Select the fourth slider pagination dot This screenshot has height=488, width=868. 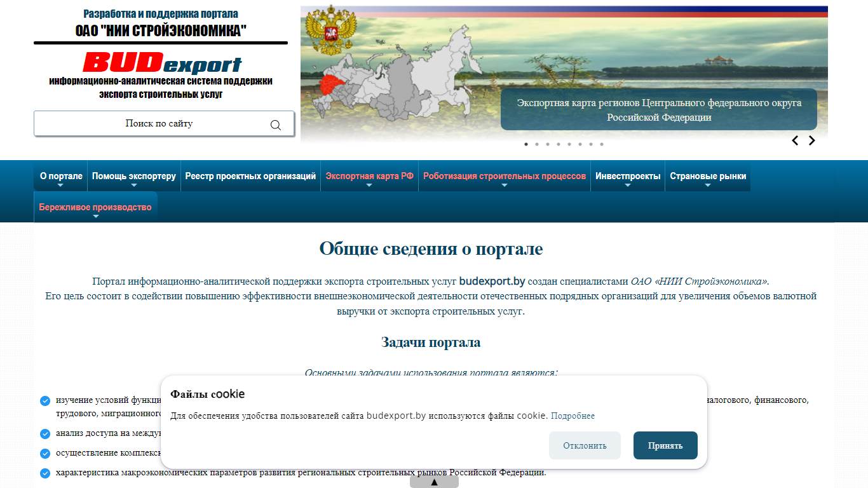559,144
